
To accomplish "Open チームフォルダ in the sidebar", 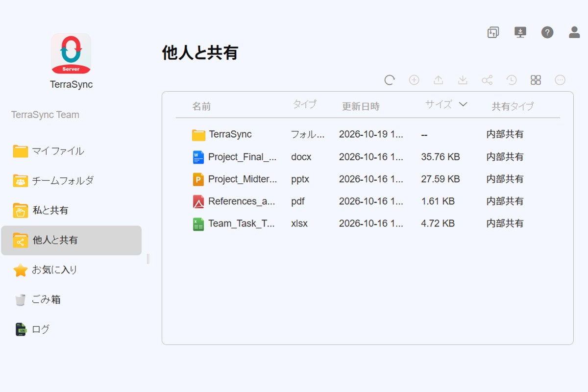I will pyautogui.click(x=72, y=181).
